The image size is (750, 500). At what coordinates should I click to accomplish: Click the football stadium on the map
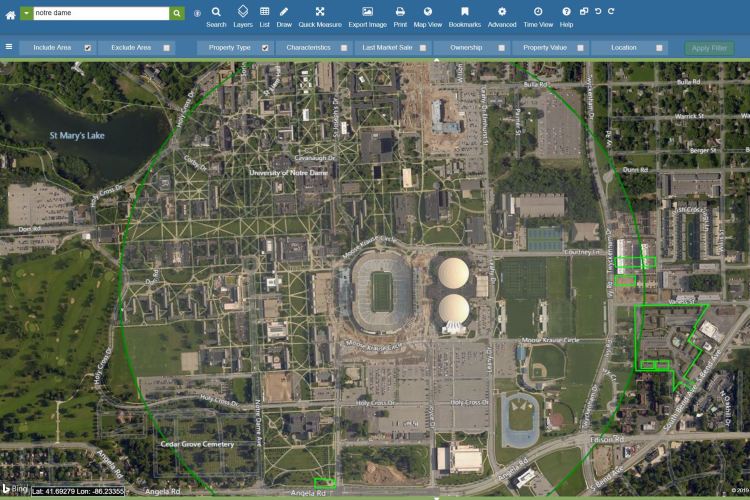382,292
